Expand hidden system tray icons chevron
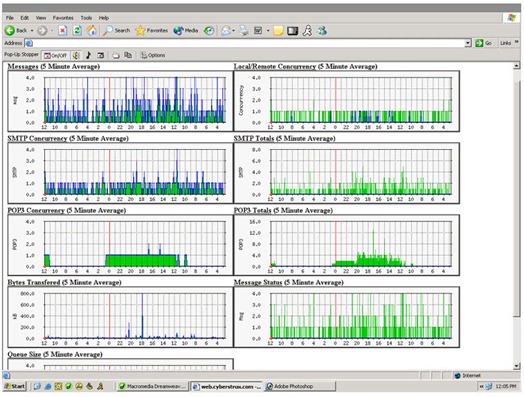The height and width of the screenshot is (397, 524). [x=482, y=386]
